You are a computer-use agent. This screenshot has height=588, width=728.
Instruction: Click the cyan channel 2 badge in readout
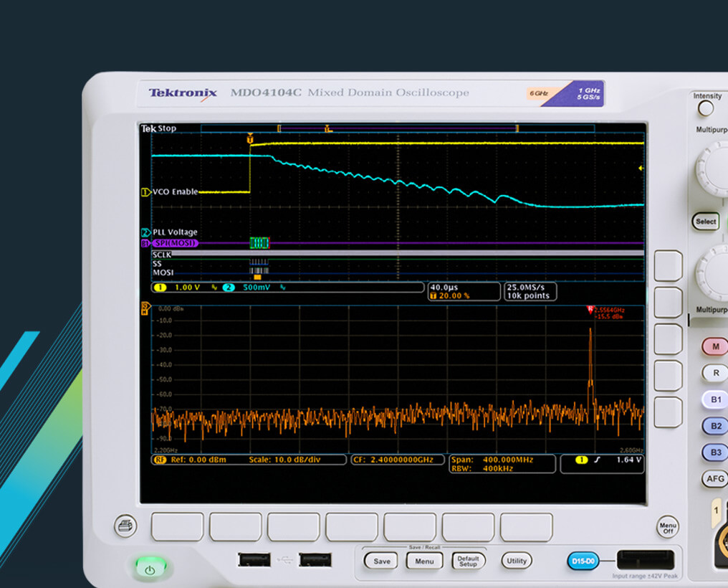coord(229,288)
